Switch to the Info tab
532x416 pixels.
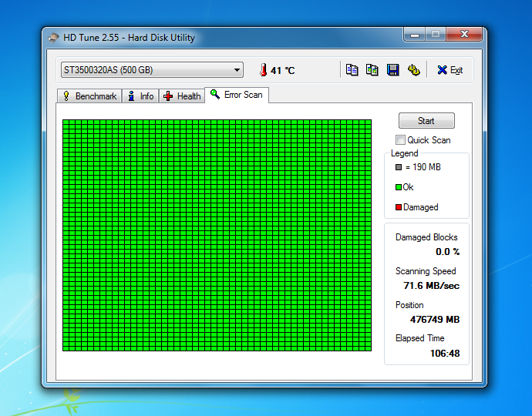point(140,96)
